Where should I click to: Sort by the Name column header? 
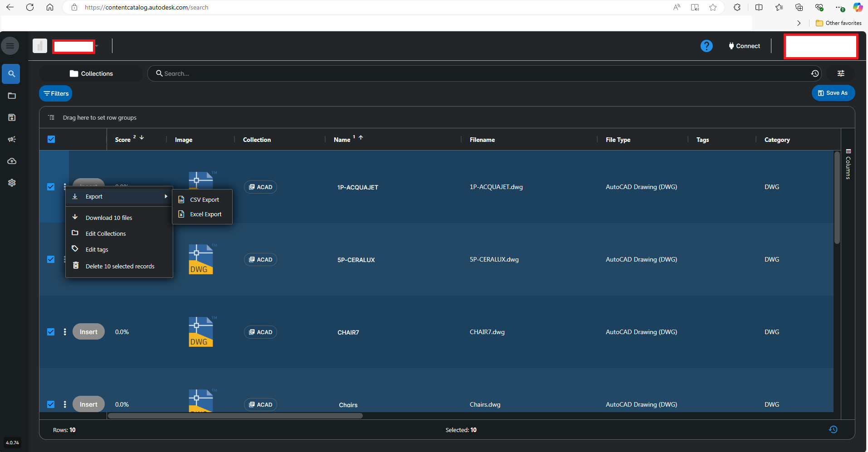click(342, 140)
